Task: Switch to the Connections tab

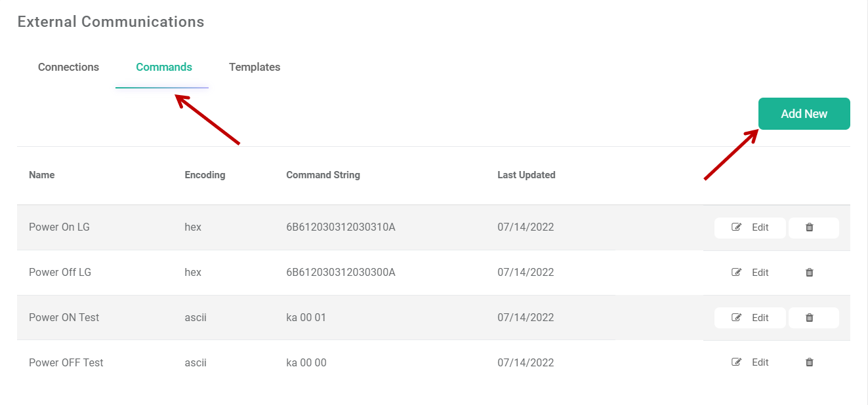Action: [68, 67]
